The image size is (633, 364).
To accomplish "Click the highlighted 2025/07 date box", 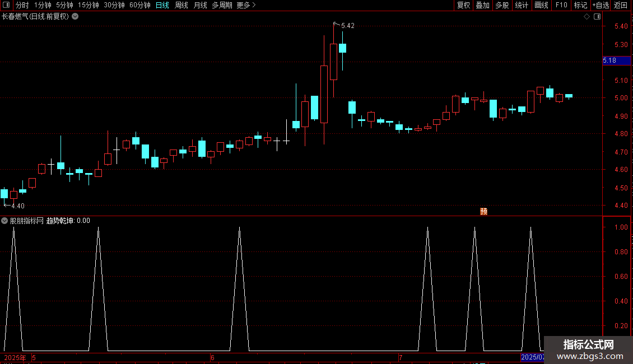I will [532, 357].
